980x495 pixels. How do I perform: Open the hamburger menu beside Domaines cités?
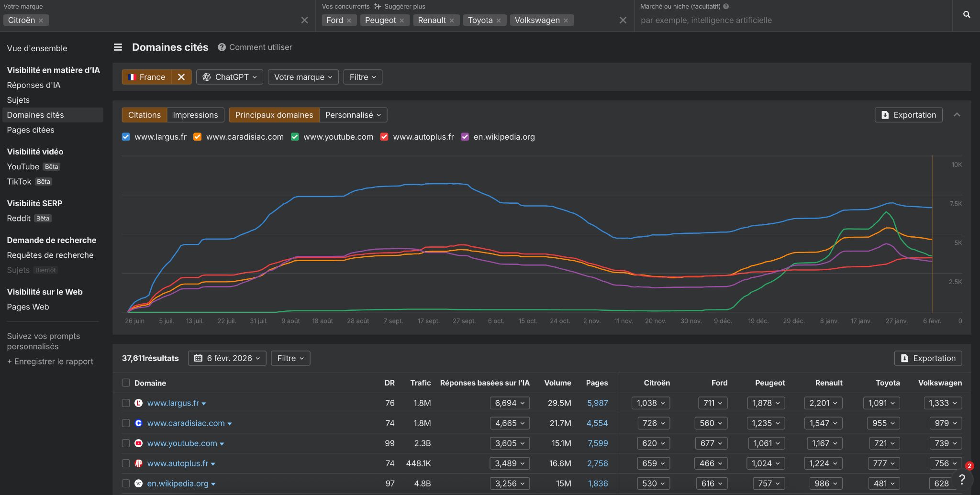tap(118, 47)
